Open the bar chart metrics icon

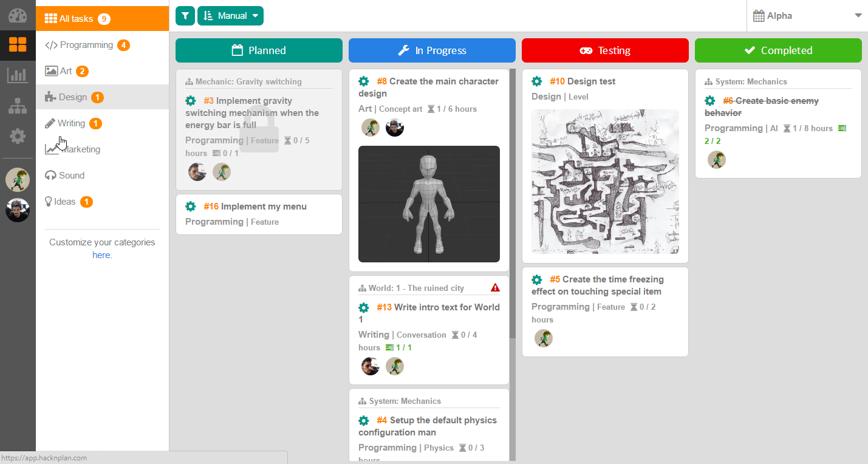pos(18,75)
